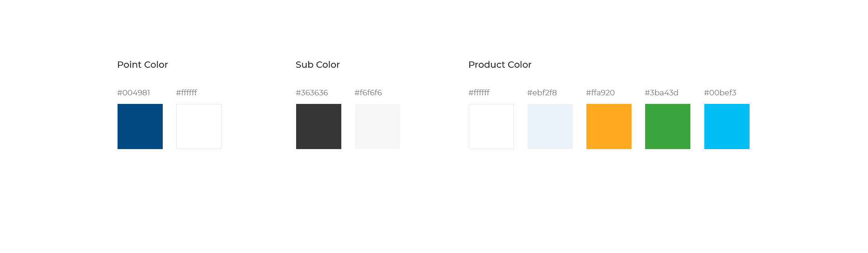This screenshot has height=253, width=868.
Task: Click the dark blue #004981 swatch
Action: [x=140, y=126]
